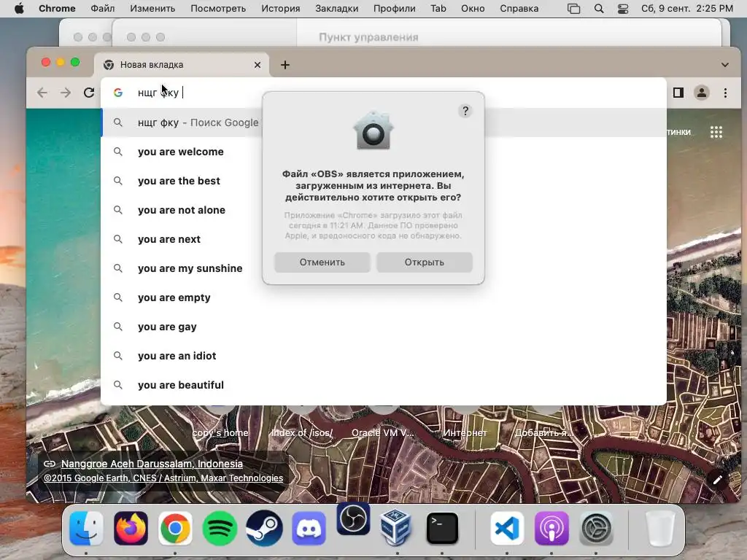Open the Chrome profile avatar
The height and width of the screenshot is (560, 747).
702,93
